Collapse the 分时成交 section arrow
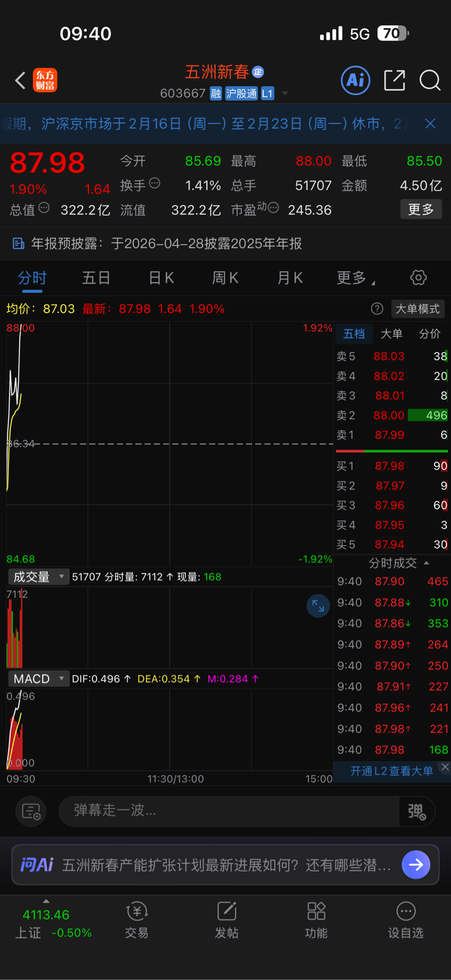The width and height of the screenshot is (451, 980). point(427,563)
